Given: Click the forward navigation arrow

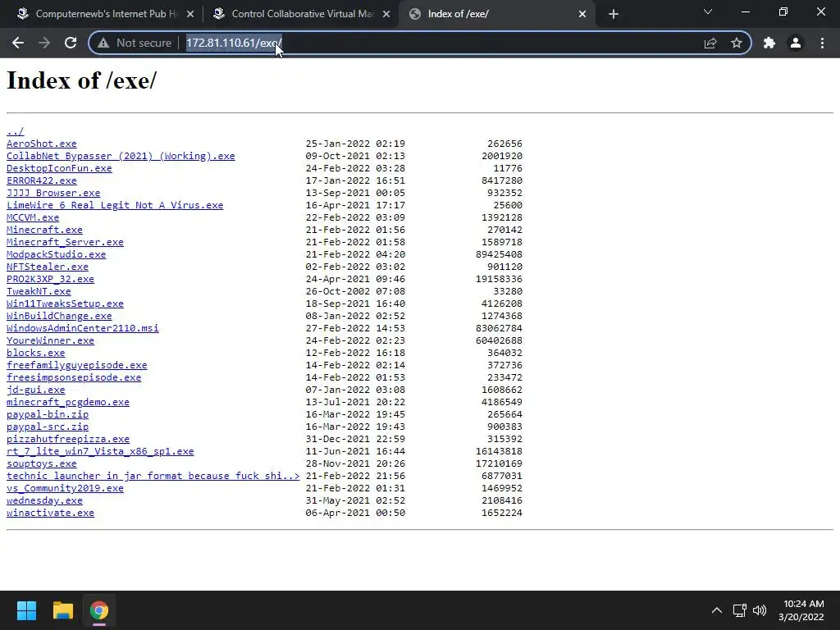Looking at the screenshot, I should tap(44, 43).
